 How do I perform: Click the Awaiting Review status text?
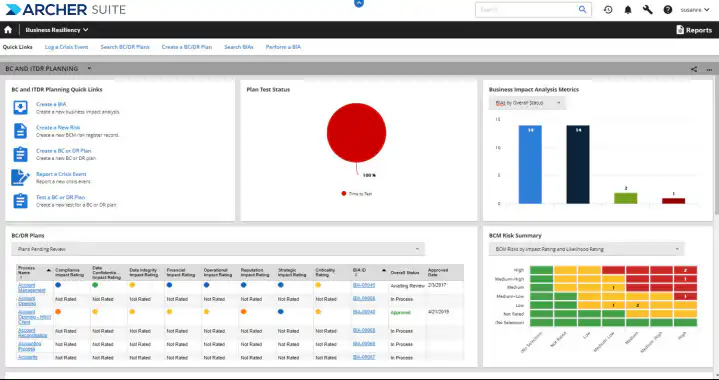[407, 286]
